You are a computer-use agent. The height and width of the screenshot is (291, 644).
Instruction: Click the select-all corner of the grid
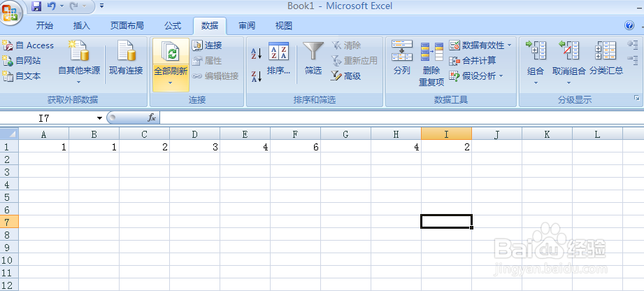[x=9, y=134]
